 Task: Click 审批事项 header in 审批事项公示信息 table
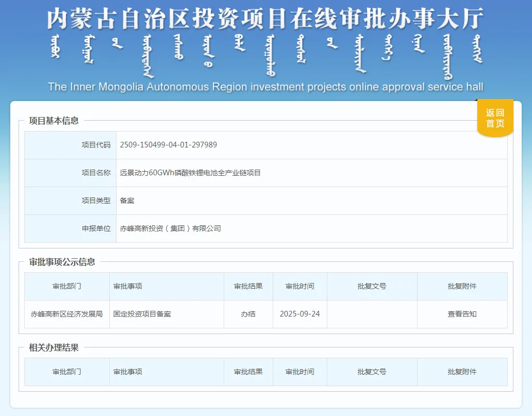click(x=167, y=287)
